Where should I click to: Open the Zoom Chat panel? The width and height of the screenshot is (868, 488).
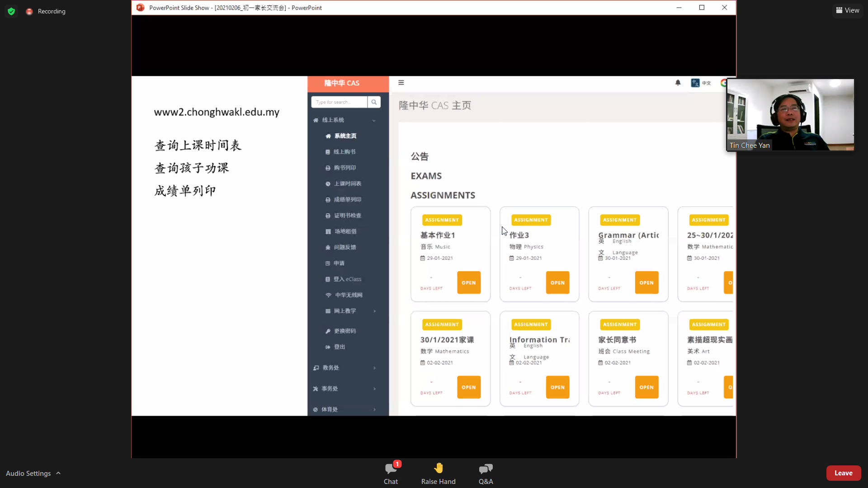click(391, 473)
